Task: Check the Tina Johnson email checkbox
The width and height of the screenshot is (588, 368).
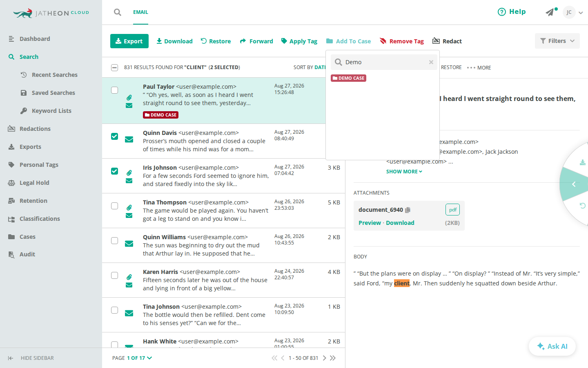Action: point(115,310)
